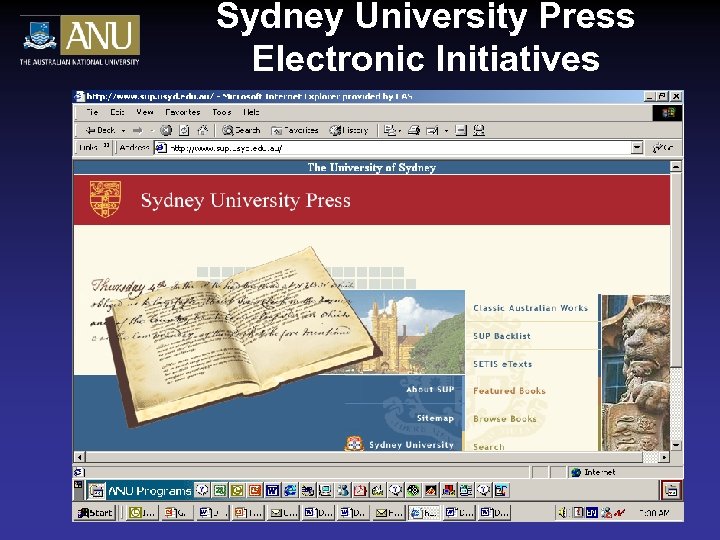Viewport: 720px width, 540px height.
Task: Open the Favorites pane from the toolbar
Action: tap(294, 130)
